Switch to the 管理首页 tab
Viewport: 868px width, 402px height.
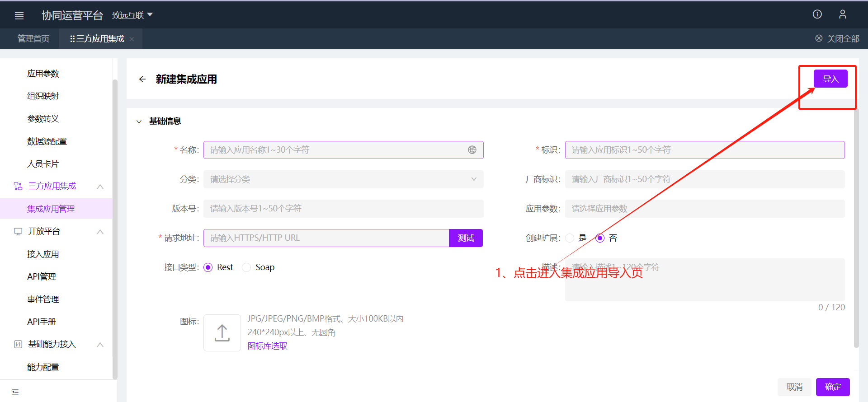[33, 39]
